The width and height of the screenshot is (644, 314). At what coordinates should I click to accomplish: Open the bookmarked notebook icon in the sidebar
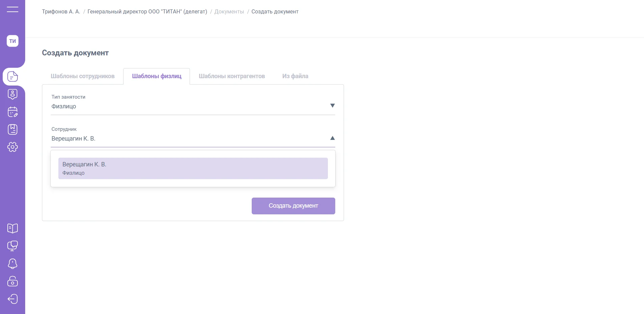click(x=12, y=129)
